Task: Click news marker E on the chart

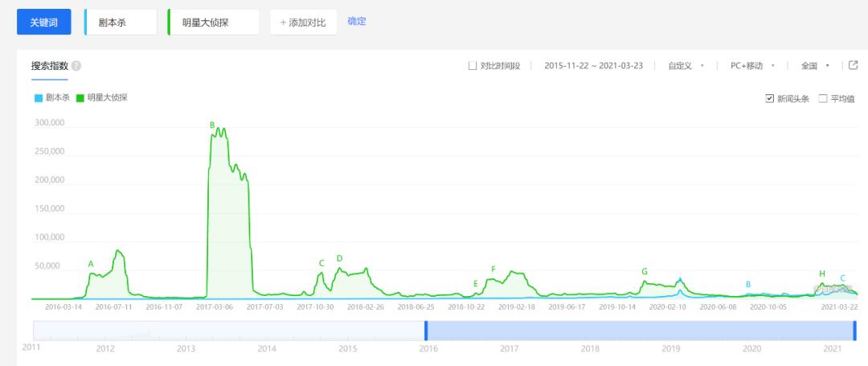Action: [476, 283]
